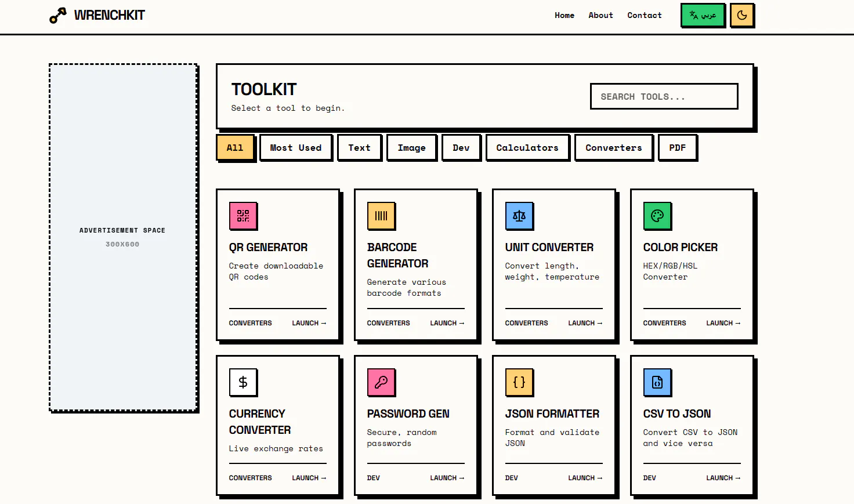Image resolution: width=854 pixels, height=504 pixels.
Task: Click the QR GENERATOR title
Action: (x=268, y=247)
